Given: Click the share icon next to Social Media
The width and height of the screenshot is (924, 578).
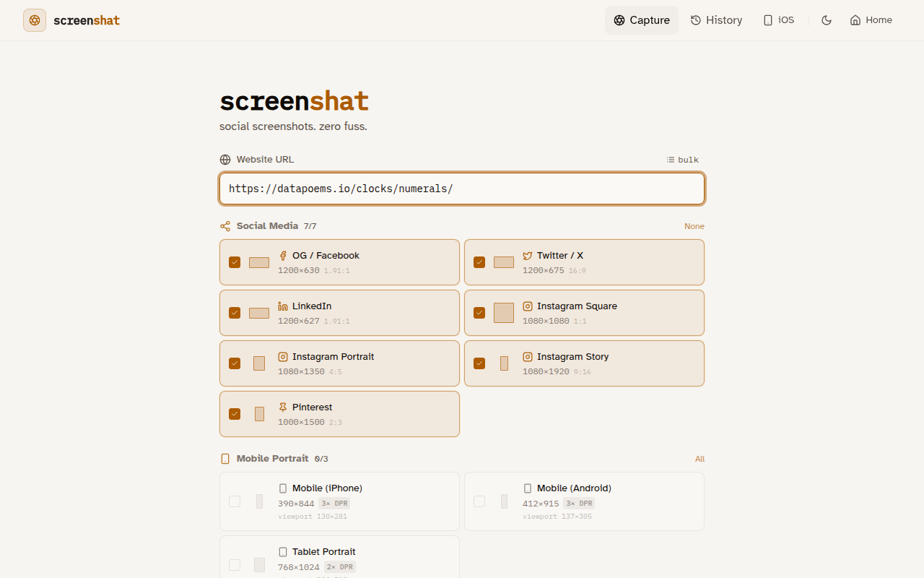Looking at the screenshot, I should tap(225, 226).
